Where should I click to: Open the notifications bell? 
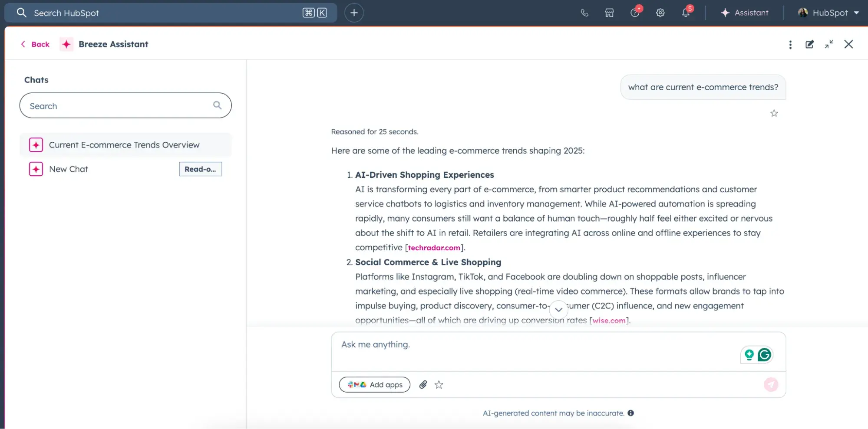(x=686, y=13)
